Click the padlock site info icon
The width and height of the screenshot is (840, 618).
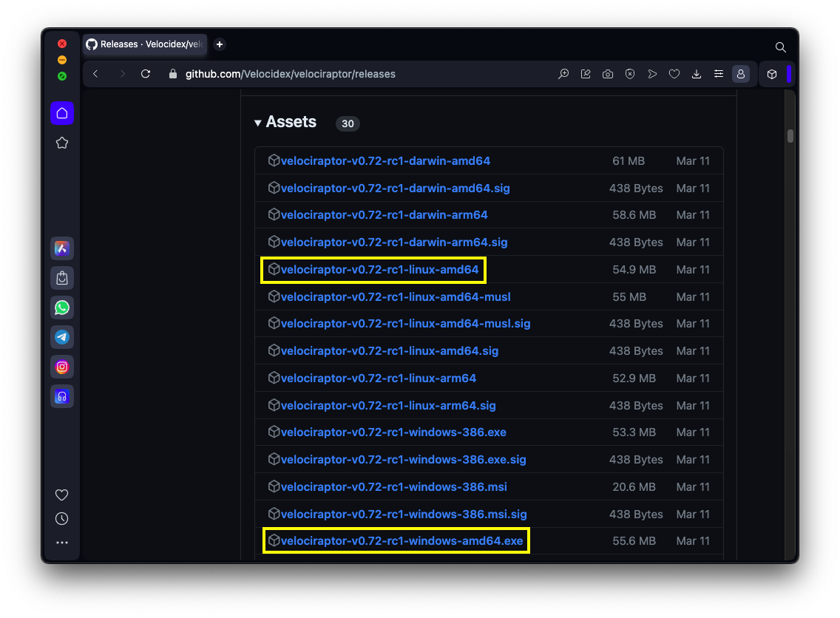coord(172,74)
